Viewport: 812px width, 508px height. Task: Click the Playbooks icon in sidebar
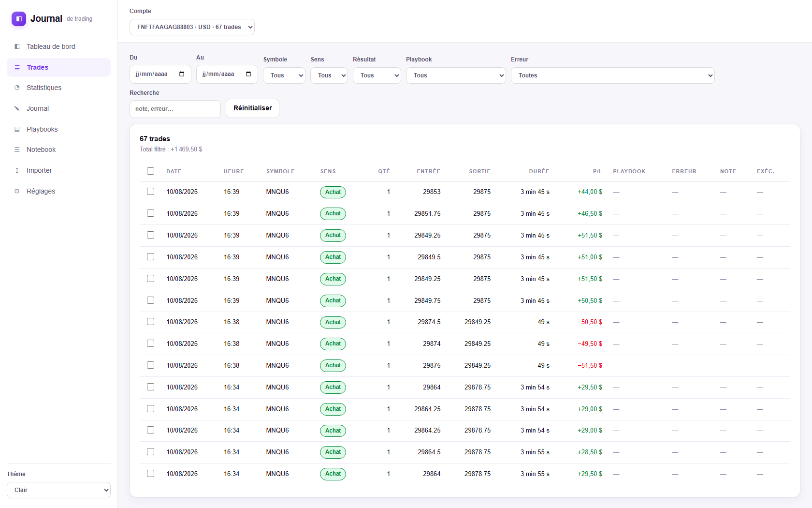click(17, 129)
